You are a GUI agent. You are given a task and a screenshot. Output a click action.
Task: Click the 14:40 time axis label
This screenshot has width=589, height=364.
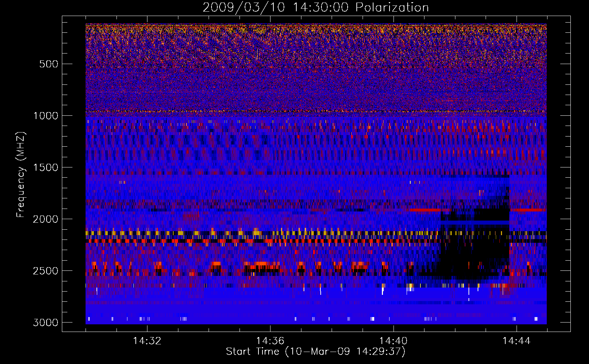pyautogui.click(x=393, y=341)
